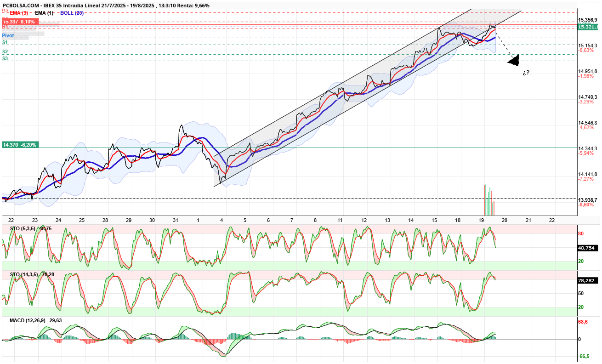Click the current price tag '15.321,1'
Image resolution: width=602 pixels, height=364 pixels.
click(587, 27)
